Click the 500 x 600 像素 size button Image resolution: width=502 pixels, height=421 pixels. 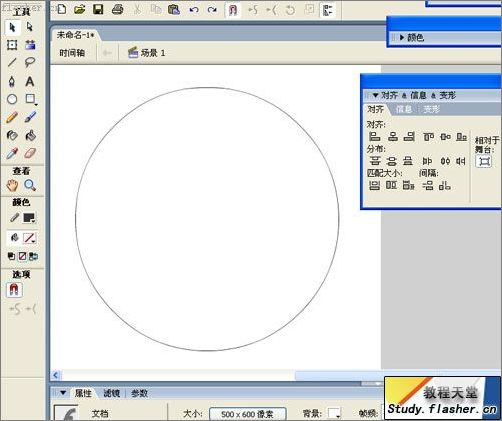(x=248, y=414)
